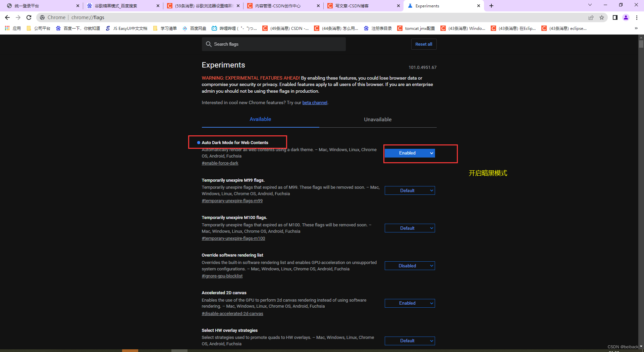This screenshot has width=644, height=352.
Task: Open the side panel icon
Action: point(615,17)
